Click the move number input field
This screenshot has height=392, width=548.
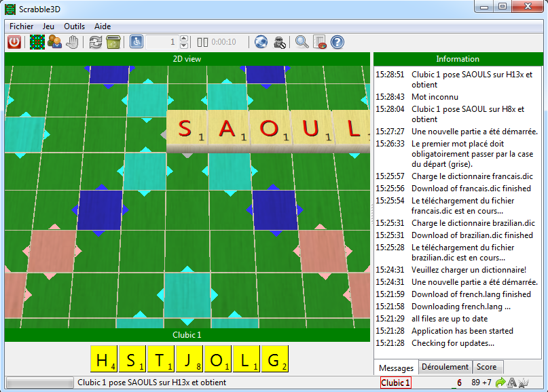(x=163, y=42)
